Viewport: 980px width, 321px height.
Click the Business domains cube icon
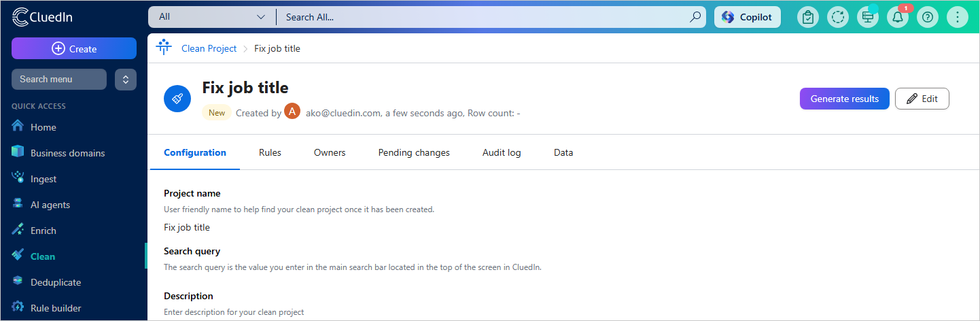pos(18,152)
